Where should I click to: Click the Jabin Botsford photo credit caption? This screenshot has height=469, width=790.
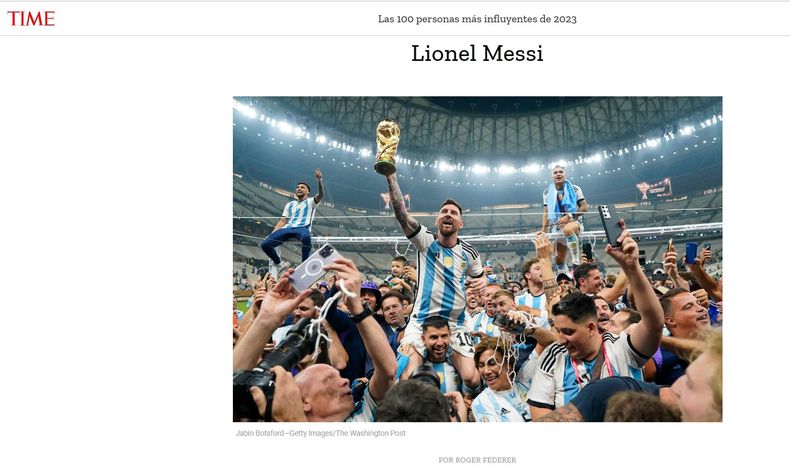click(x=320, y=433)
